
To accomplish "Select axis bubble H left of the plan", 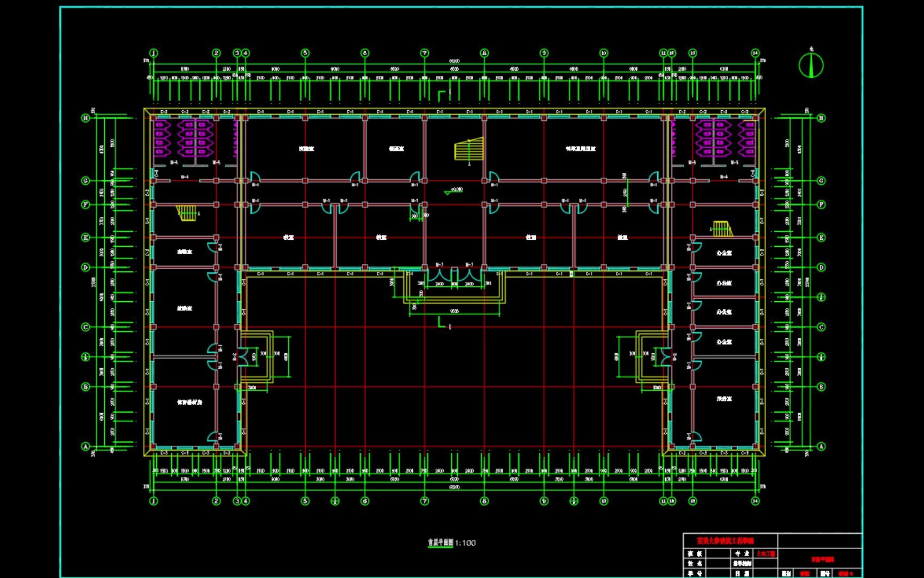I will point(86,118).
